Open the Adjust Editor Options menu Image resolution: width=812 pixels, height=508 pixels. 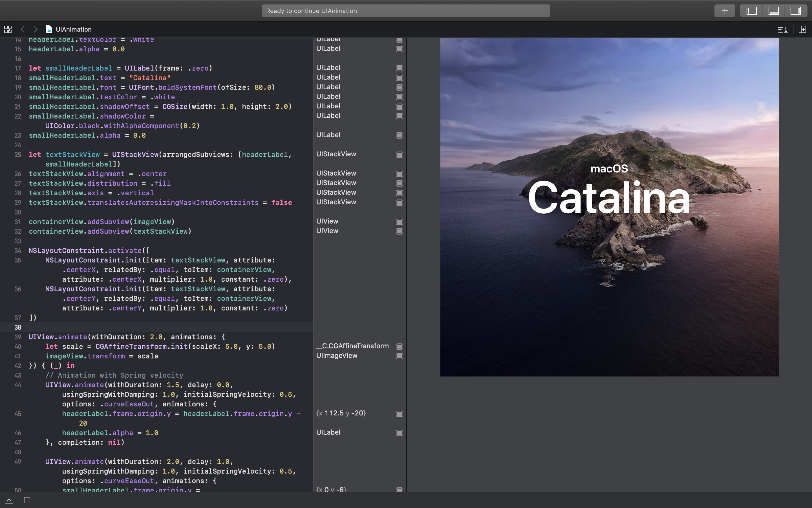click(783, 29)
